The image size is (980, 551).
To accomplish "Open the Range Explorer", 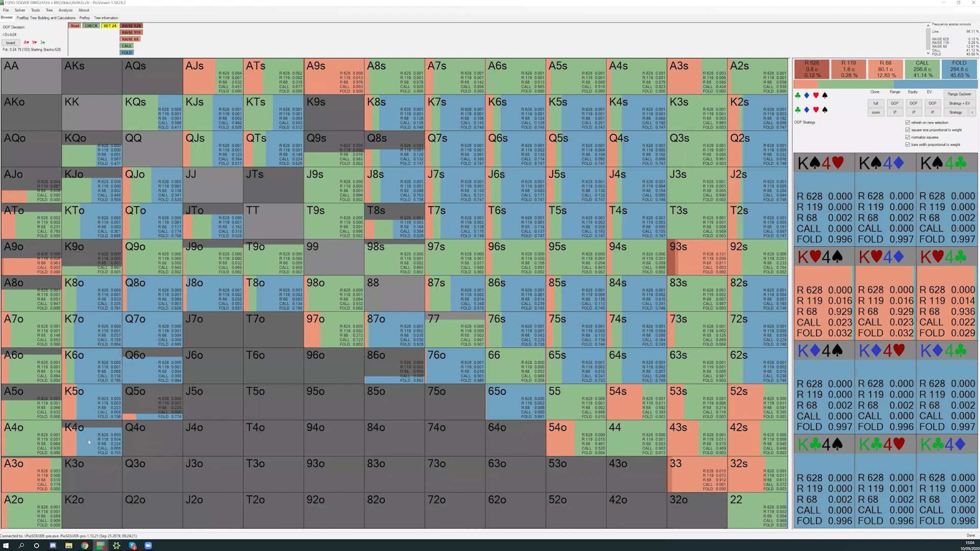I will click(959, 94).
